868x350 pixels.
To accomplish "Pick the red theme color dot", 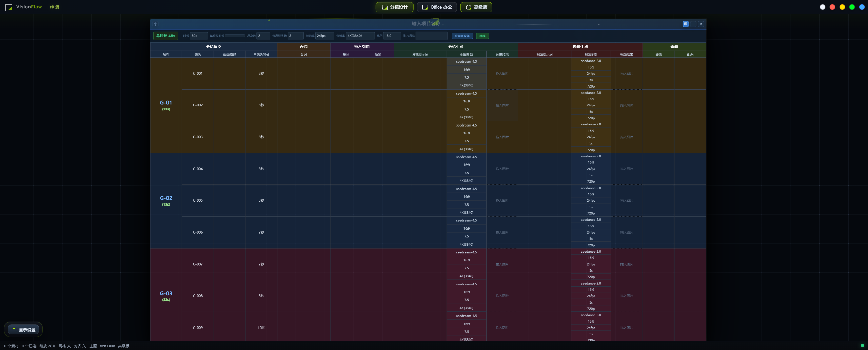I will coord(832,7).
